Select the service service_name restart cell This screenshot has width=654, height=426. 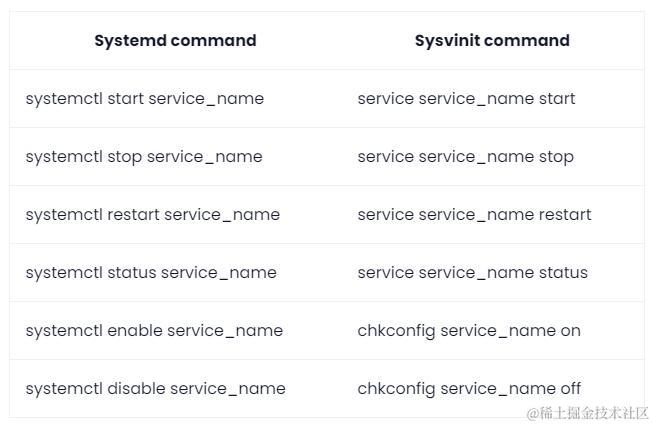[474, 215]
